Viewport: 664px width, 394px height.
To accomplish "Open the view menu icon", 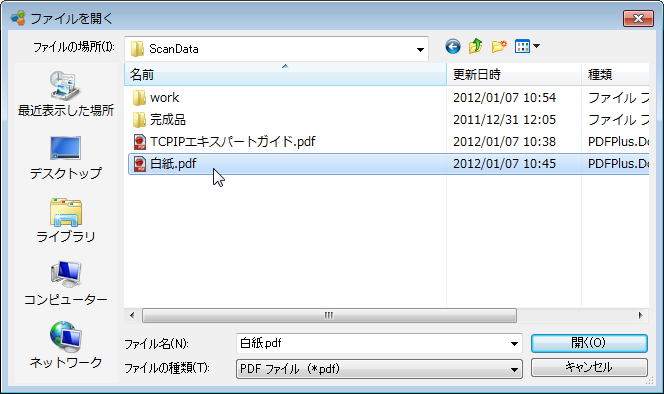I will click(x=527, y=46).
